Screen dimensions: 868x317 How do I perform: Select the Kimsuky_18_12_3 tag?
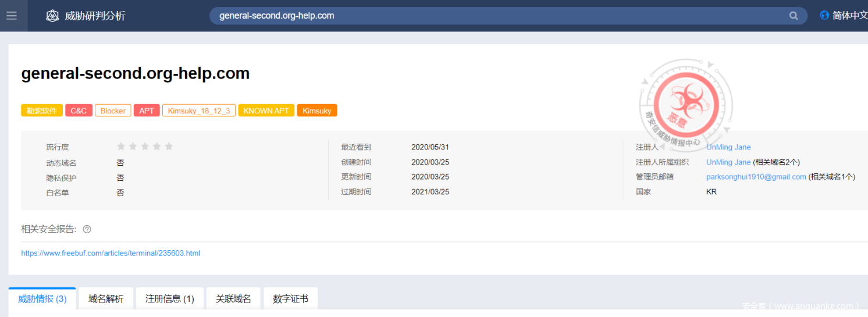[x=199, y=111]
